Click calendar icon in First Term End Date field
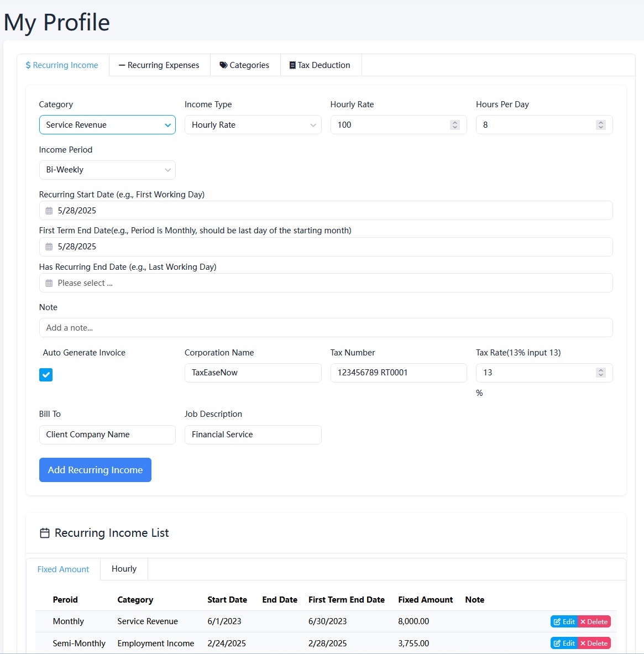644x654 pixels. click(x=49, y=246)
